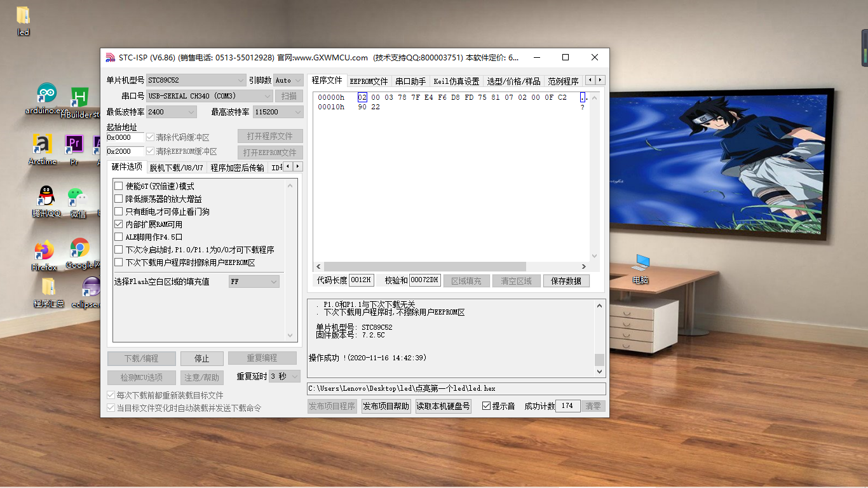Switch to 范例程序 tab
This screenshot has width=868, height=488.
tap(563, 81)
